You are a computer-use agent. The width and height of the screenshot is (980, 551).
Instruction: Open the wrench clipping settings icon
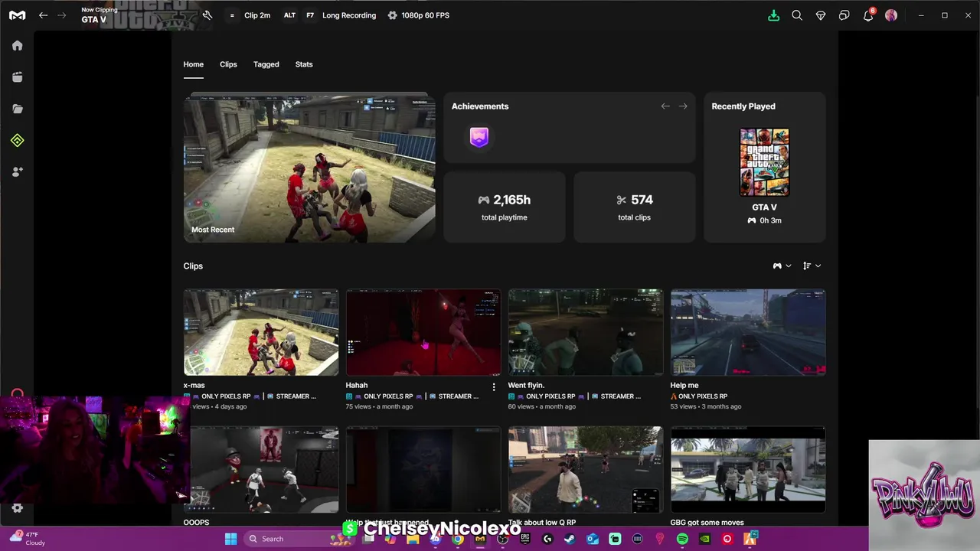[x=207, y=15]
